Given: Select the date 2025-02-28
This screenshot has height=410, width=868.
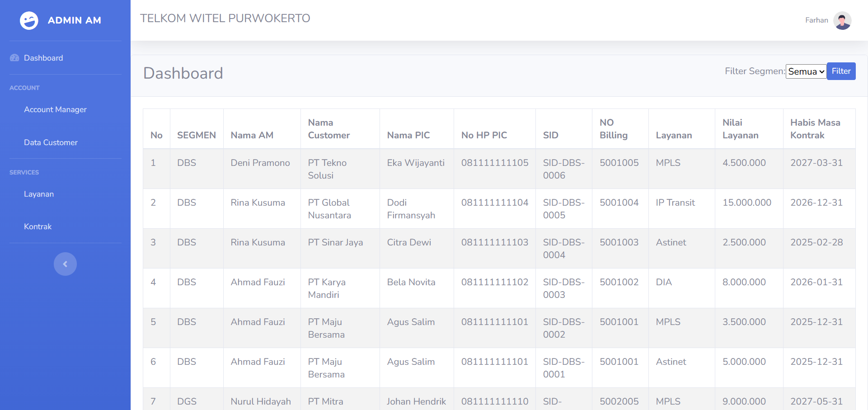Looking at the screenshot, I should [x=816, y=242].
